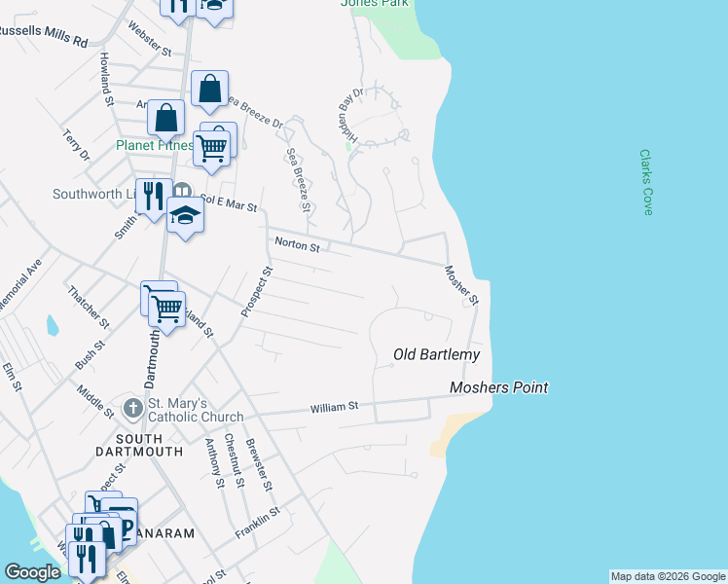
Task: Select the Memorial Ave label
Action: (20, 285)
